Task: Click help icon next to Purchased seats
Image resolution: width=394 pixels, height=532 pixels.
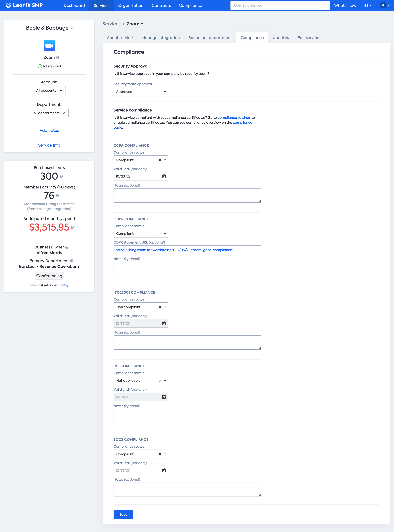Action: pos(61,176)
